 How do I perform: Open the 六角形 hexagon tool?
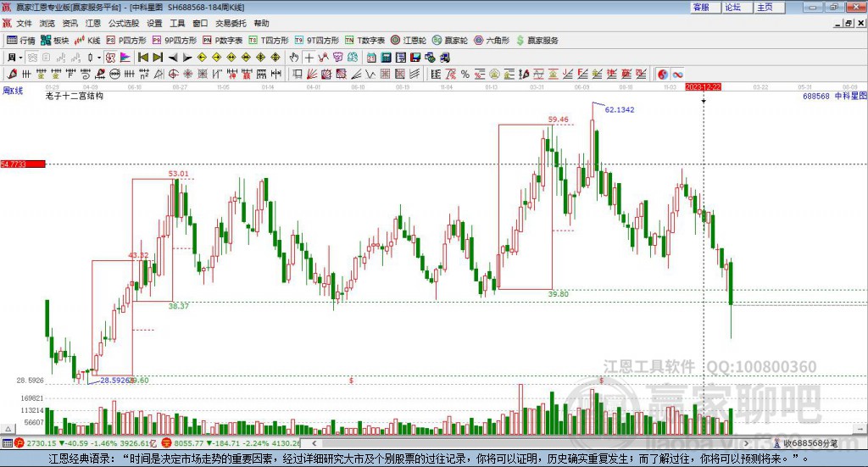tap(492, 41)
